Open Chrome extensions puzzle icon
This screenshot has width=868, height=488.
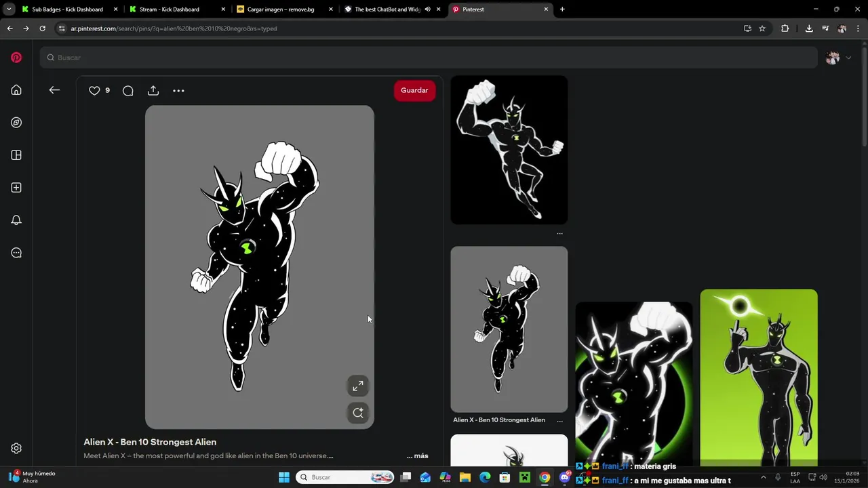(785, 28)
